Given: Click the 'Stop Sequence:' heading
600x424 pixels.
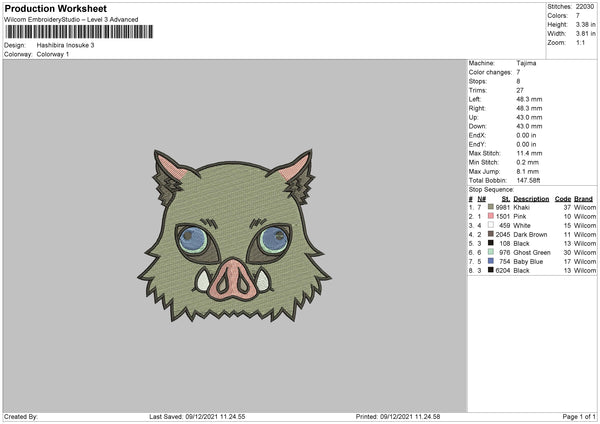Looking at the screenshot, I should coord(491,189).
